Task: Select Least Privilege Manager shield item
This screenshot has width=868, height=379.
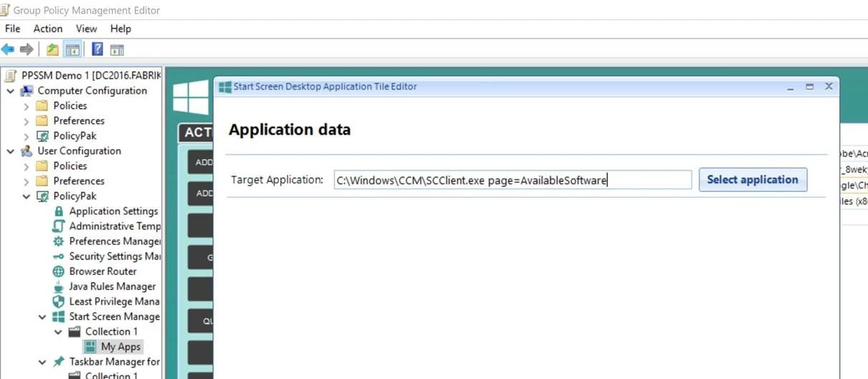Action: point(114,302)
